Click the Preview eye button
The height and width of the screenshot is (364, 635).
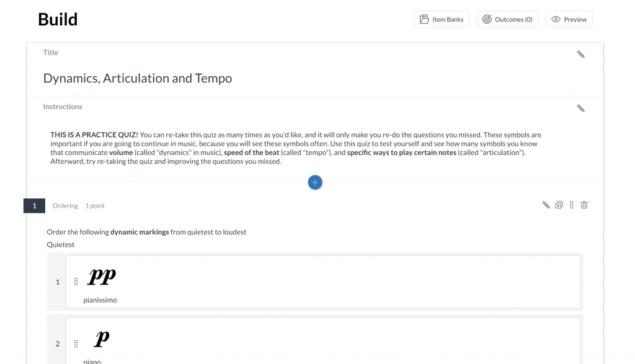point(569,19)
